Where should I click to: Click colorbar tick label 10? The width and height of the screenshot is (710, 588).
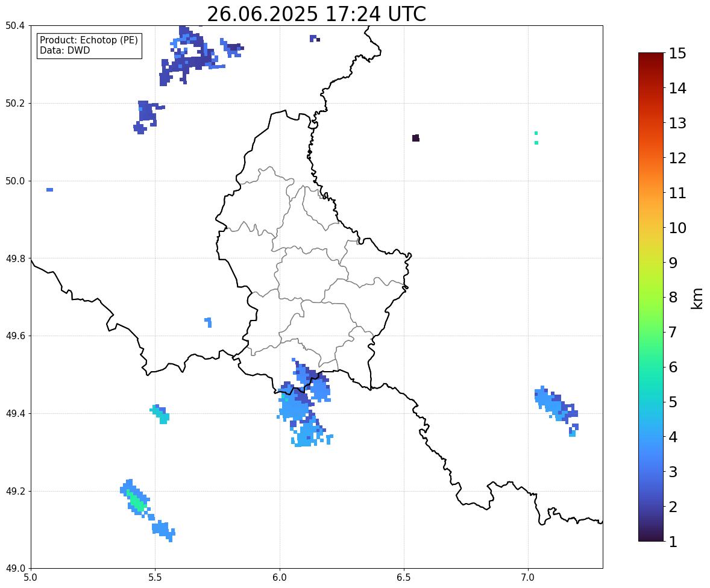click(677, 228)
